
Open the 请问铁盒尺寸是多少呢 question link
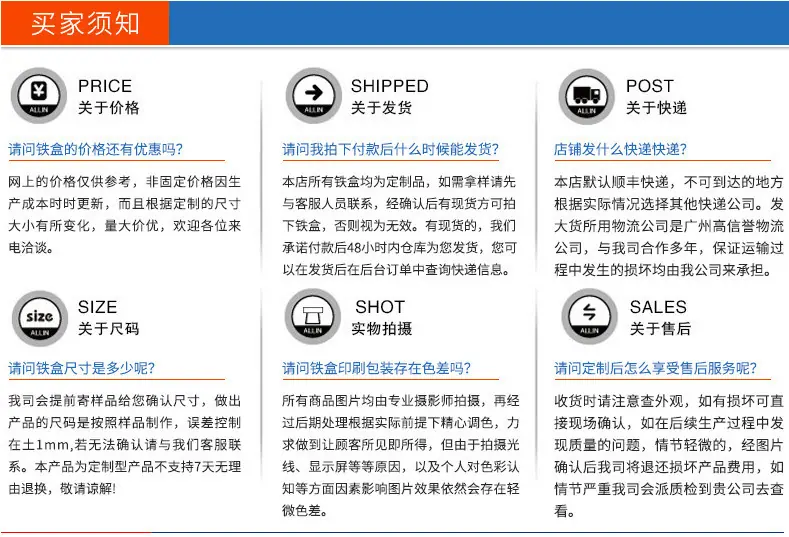pos(82,368)
